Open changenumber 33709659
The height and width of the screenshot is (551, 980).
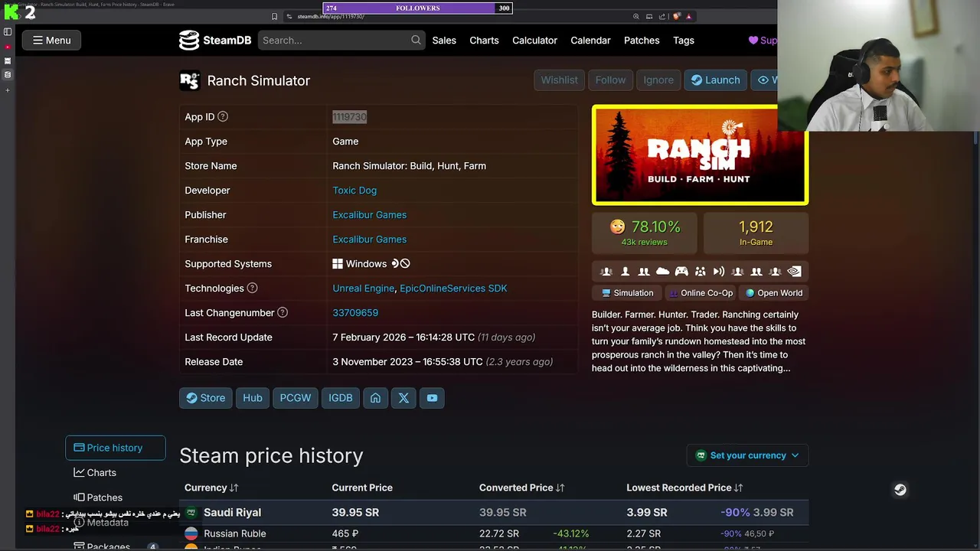coord(355,312)
